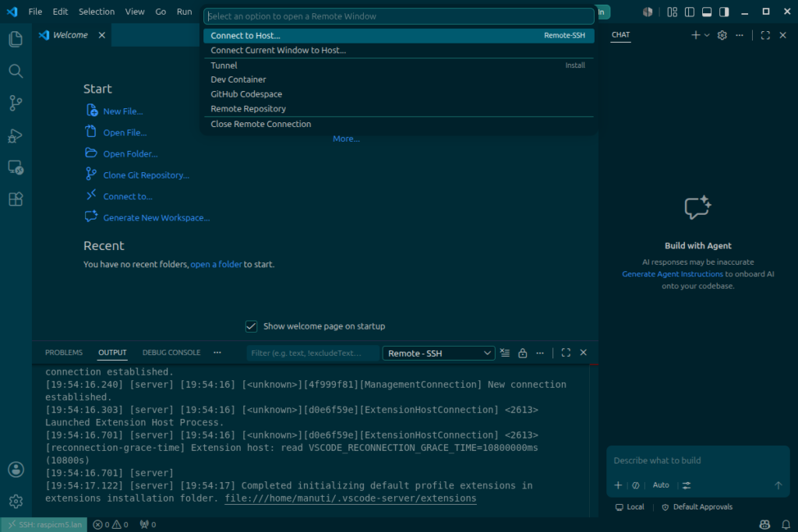The height and width of the screenshot is (532, 798).
Task: Open chat settings gear icon
Action: click(x=722, y=35)
